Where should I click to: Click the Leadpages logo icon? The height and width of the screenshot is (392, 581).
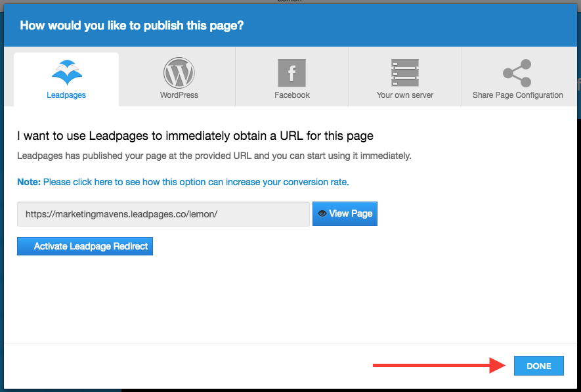click(x=67, y=73)
